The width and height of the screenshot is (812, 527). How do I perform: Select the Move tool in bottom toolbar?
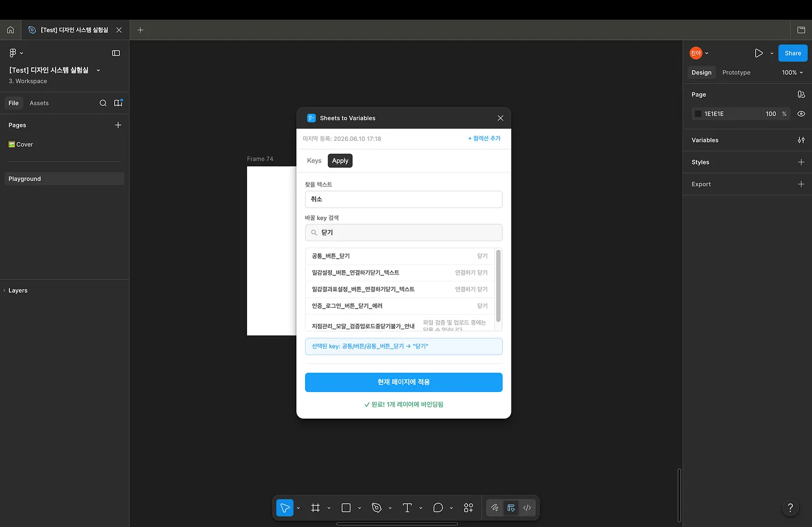(x=285, y=508)
